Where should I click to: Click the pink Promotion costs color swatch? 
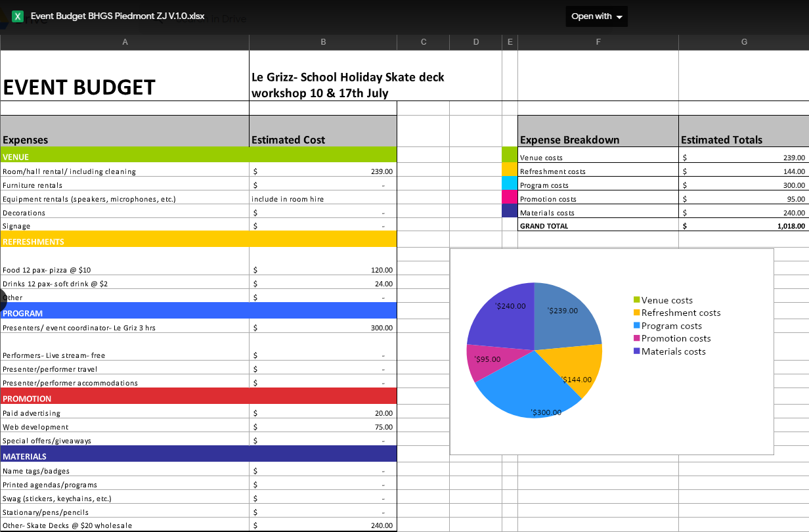click(510, 197)
